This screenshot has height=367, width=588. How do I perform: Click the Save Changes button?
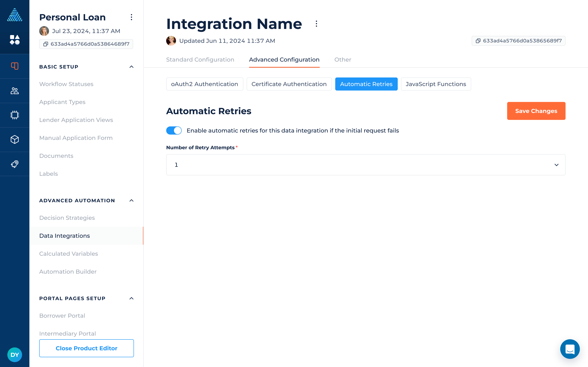536,111
